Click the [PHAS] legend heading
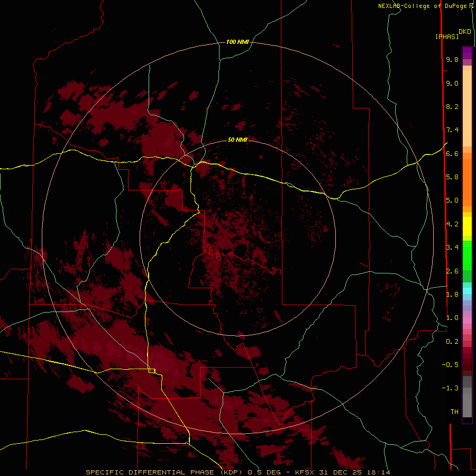 pos(447,37)
